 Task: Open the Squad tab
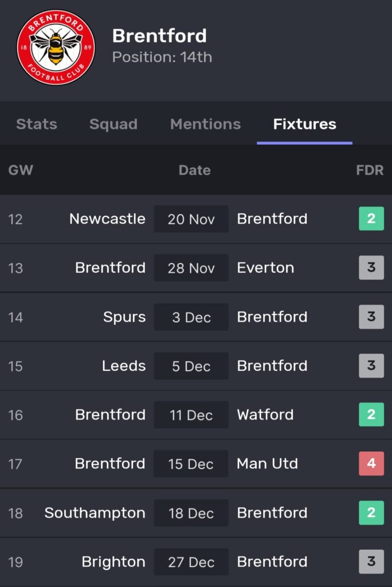tap(113, 124)
